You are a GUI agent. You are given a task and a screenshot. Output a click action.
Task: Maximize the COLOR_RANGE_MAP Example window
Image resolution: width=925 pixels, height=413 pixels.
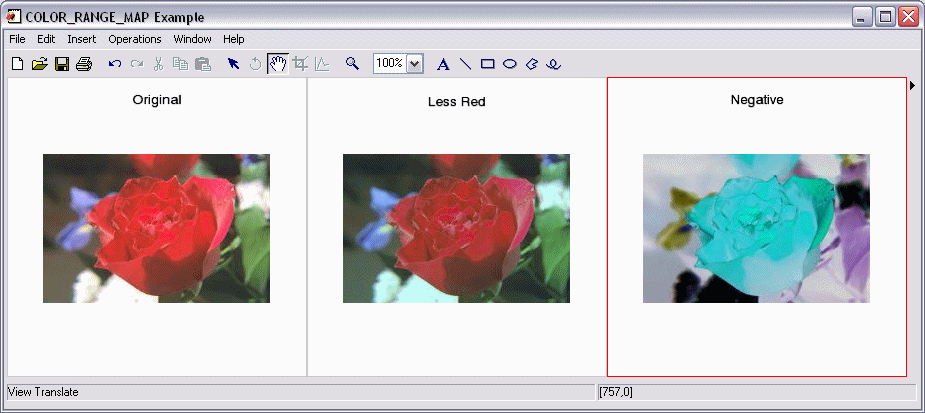pyautogui.click(x=885, y=17)
